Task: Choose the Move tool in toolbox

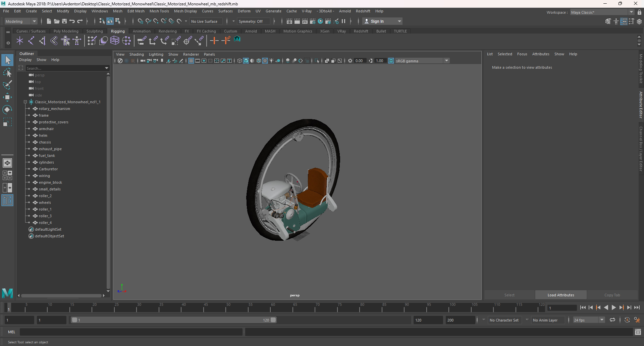Action: pyautogui.click(x=7, y=97)
